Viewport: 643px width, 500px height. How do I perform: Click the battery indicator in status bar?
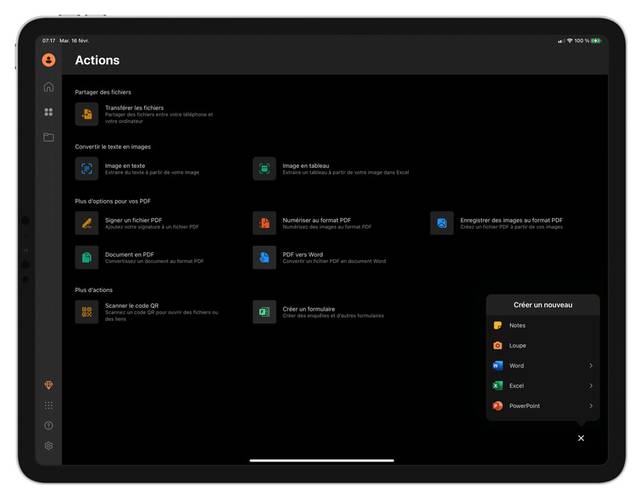pos(596,41)
